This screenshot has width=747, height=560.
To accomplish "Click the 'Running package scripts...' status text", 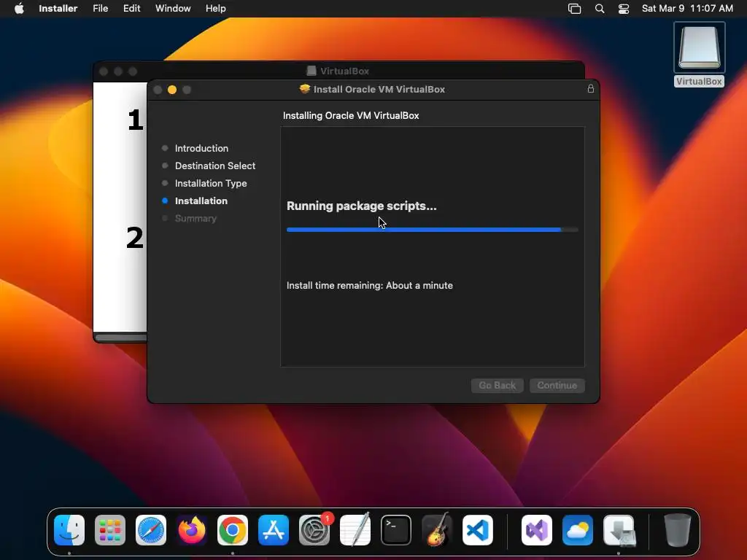I will click(x=362, y=206).
